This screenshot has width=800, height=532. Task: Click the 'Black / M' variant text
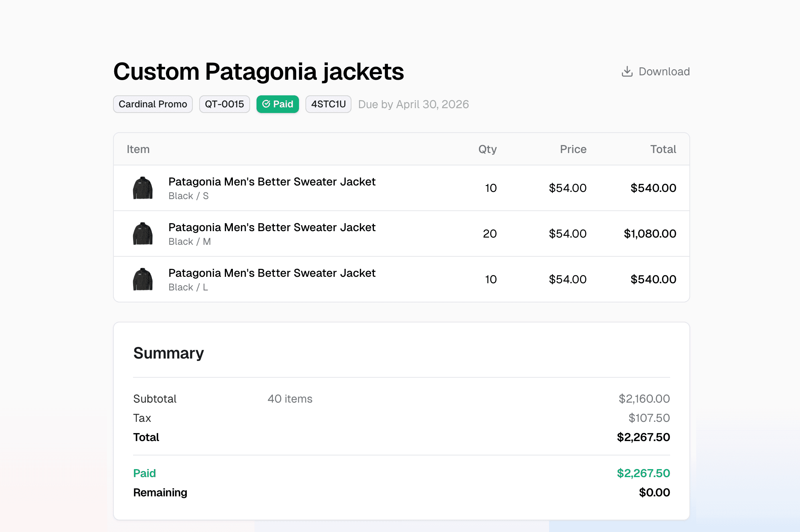click(190, 242)
